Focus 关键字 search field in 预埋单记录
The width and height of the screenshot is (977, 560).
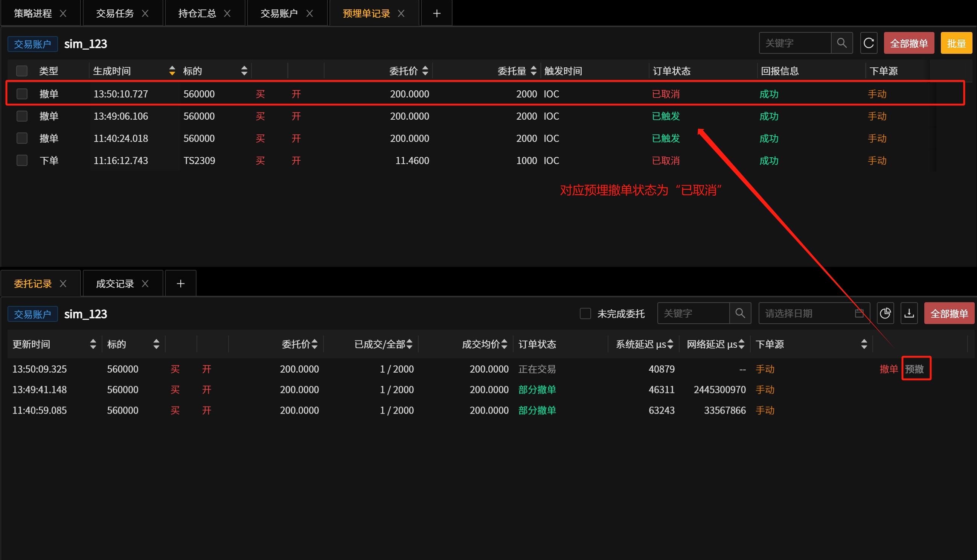point(795,43)
